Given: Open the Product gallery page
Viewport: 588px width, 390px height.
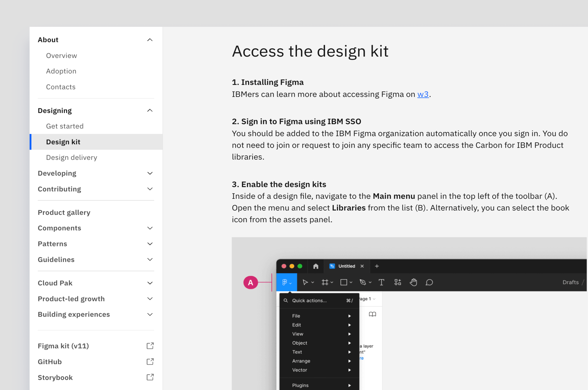Looking at the screenshot, I should pyautogui.click(x=64, y=212).
